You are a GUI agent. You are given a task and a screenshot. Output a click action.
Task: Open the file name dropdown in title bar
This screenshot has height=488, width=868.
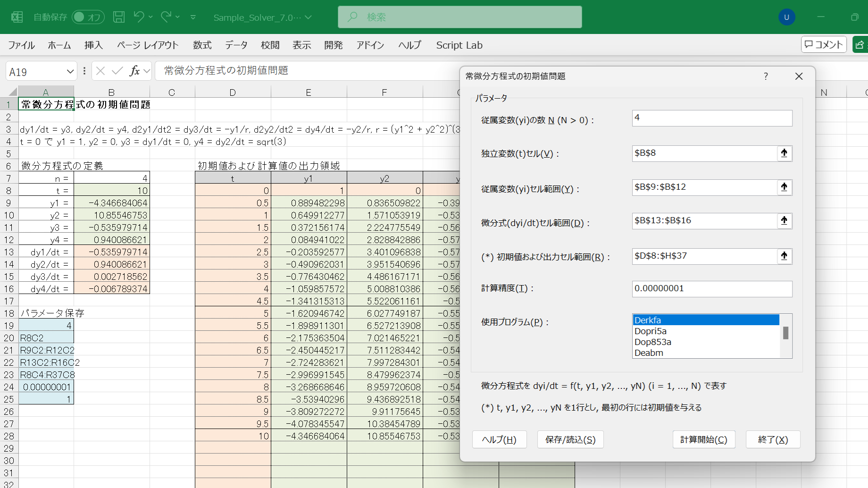[309, 17]
